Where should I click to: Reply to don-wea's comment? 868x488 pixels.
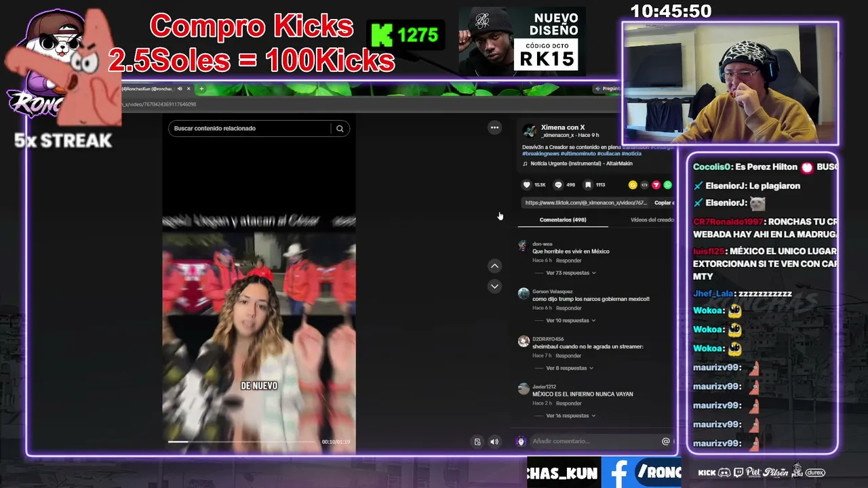(x=568, y=260)
